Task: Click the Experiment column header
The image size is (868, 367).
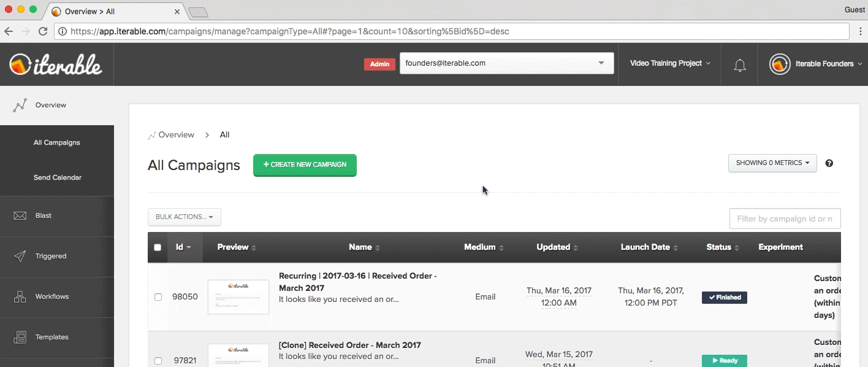Action: click(780, 247)
